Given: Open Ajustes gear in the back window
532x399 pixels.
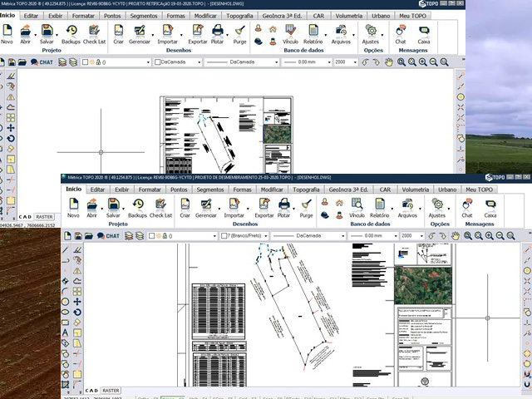Looking at the screenshot, I should (x=371, y=32).
